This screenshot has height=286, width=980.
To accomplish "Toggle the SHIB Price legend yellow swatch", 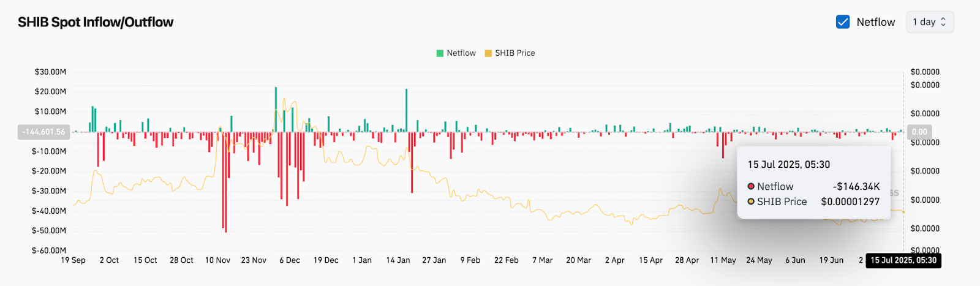I will [488, 53].
